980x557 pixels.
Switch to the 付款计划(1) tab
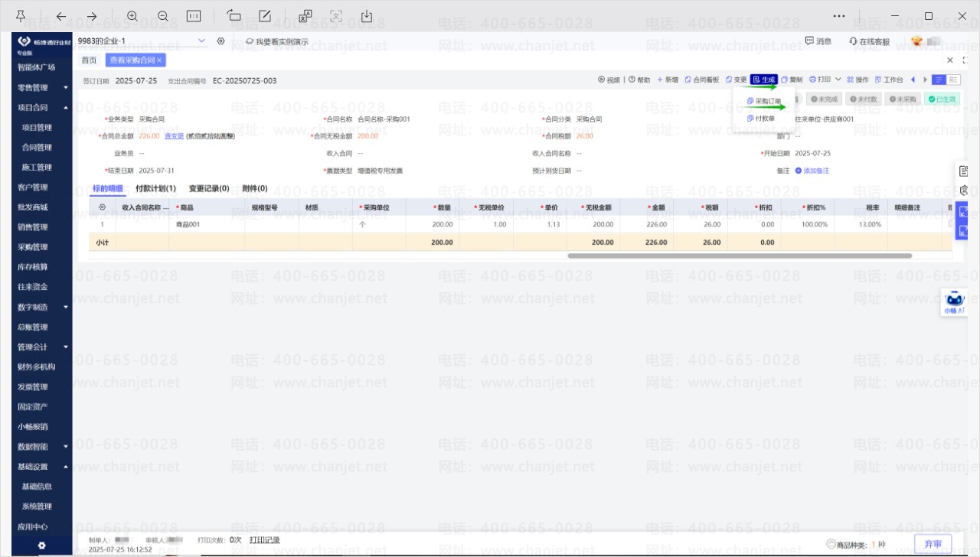(155, 188)
